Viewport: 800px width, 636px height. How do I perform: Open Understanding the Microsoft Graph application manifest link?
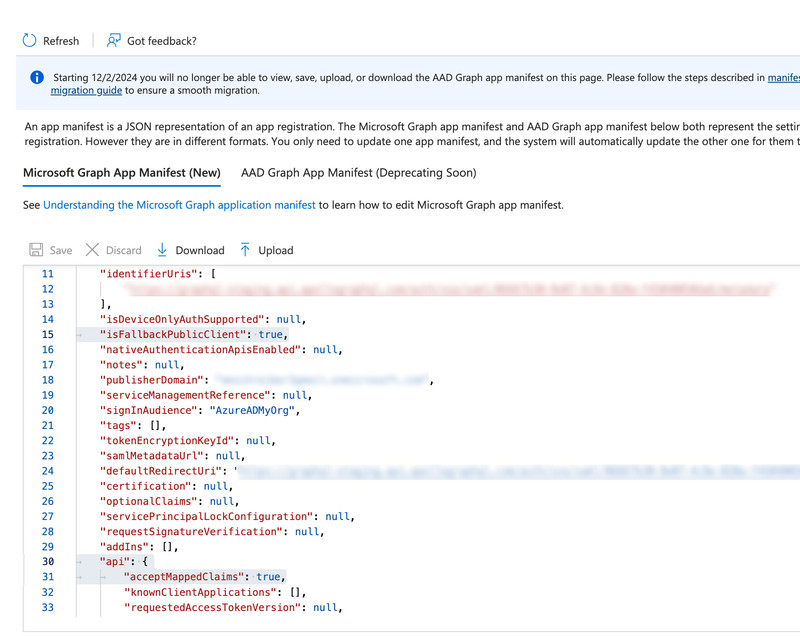pos(180,205)
